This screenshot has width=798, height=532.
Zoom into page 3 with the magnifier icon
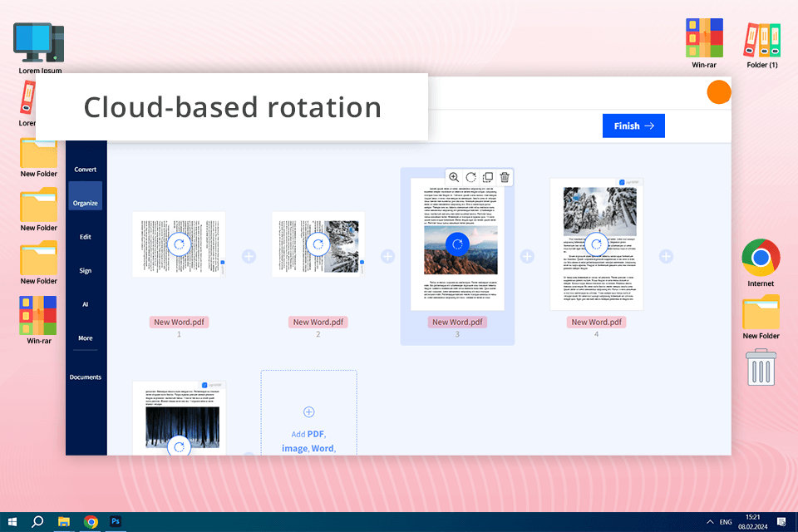(x=454, y=177)
